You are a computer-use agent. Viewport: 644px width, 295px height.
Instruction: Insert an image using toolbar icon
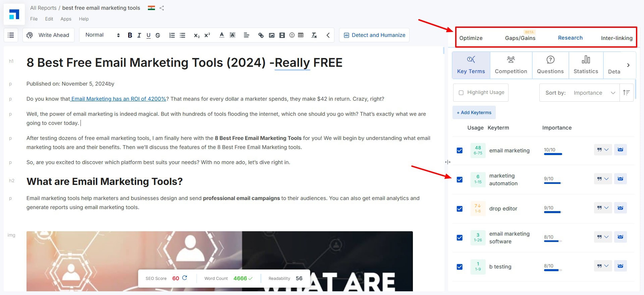pos(272,35)
